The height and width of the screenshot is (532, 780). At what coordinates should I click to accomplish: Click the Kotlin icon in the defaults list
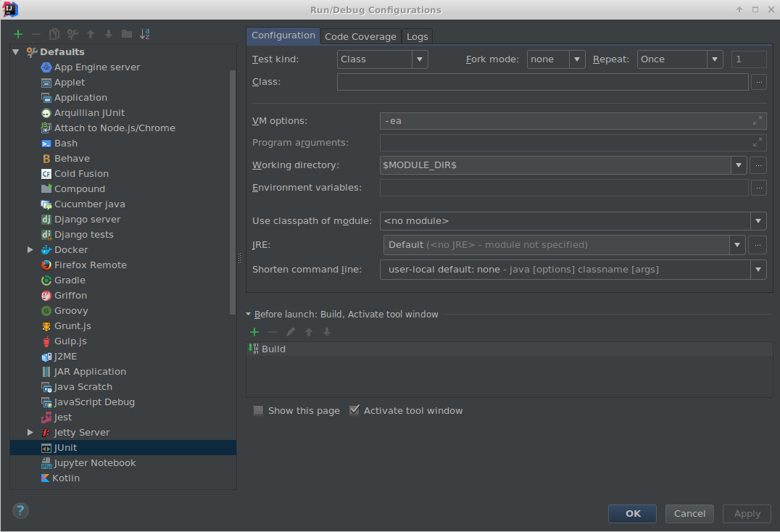click(45, 478)
